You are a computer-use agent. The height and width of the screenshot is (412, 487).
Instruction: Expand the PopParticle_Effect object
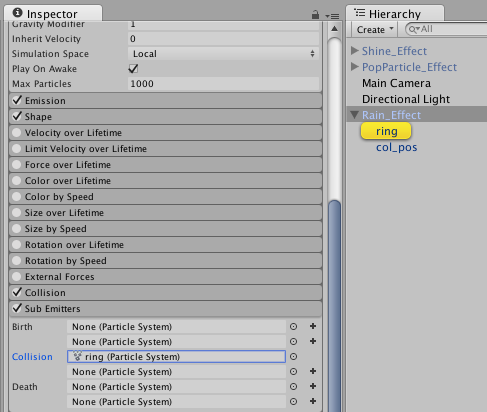click(x=355, y=67)
